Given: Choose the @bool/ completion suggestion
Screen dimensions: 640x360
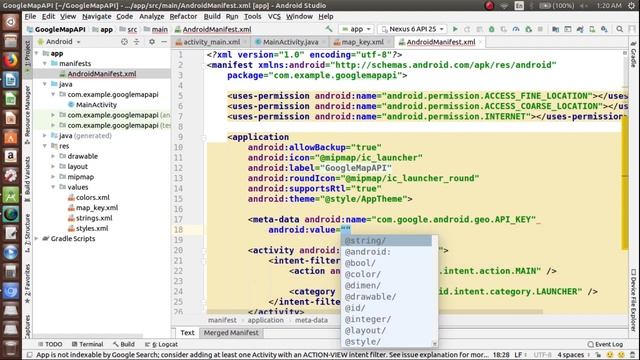Looking at the screenshot, I should point(387,263).
